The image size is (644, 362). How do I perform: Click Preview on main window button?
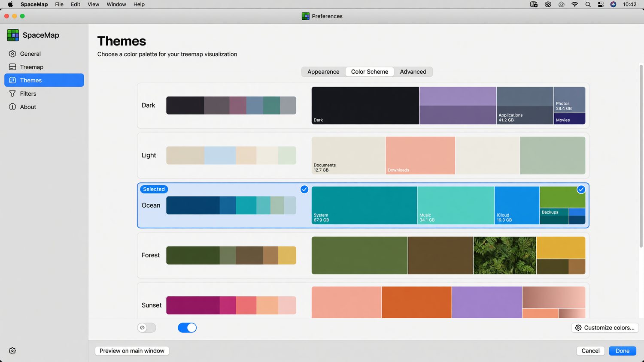click(132, 351)
